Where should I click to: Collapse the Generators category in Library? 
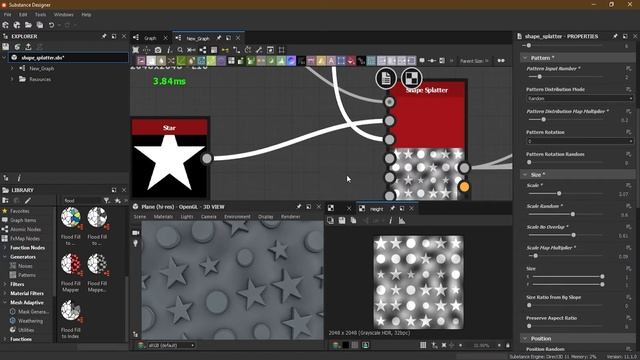(5, 257)
